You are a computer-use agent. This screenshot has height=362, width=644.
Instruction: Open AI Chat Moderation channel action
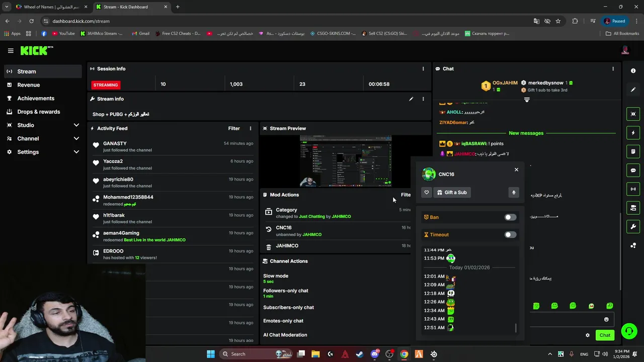pyautogui.click(x=285, y=335)
